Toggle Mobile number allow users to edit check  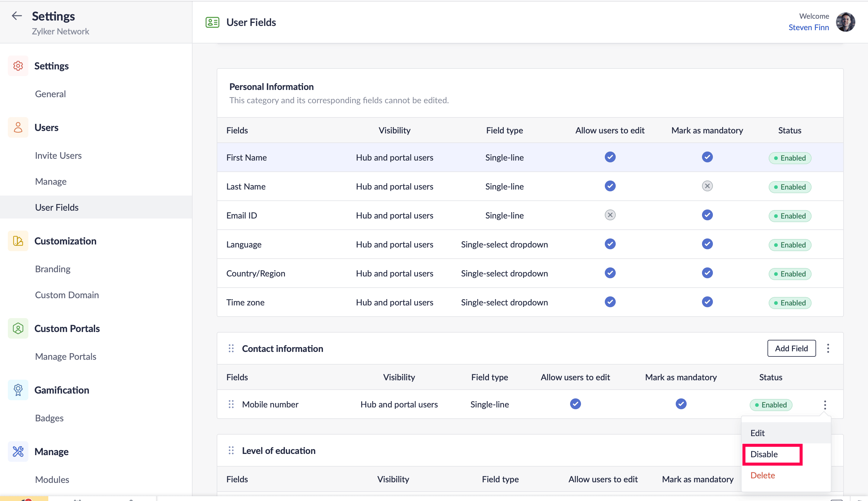(575, 404)
